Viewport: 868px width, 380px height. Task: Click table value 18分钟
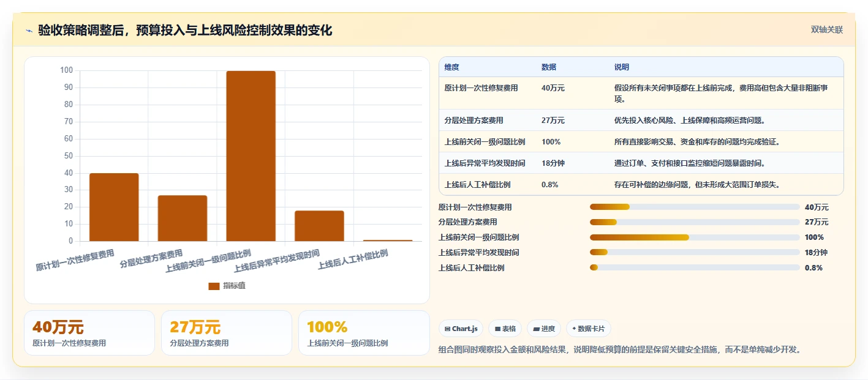tap(553, 163)
